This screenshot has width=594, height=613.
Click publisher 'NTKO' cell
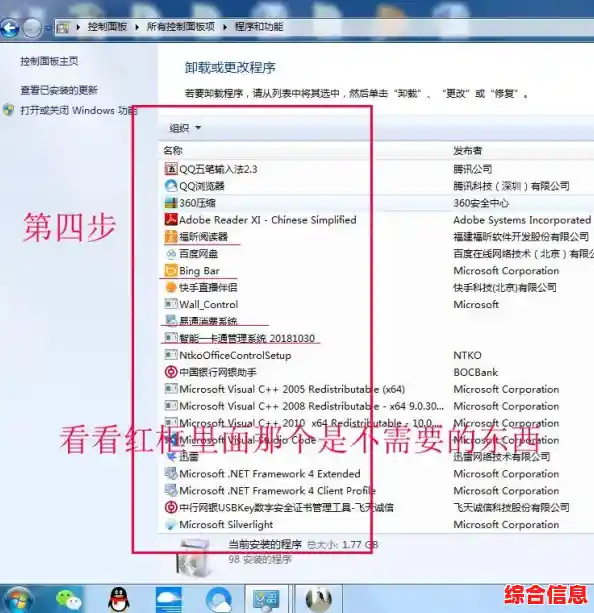467,355
